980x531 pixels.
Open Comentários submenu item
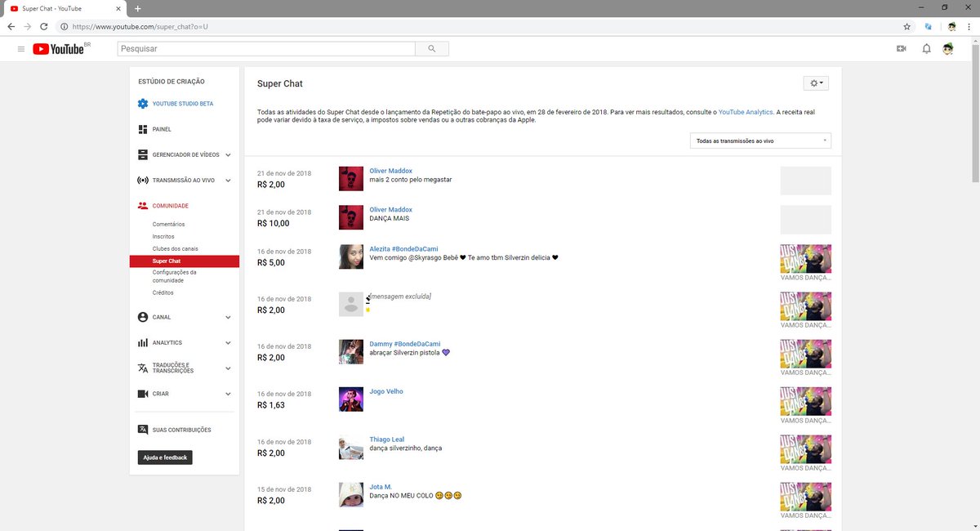click(169, 224)
